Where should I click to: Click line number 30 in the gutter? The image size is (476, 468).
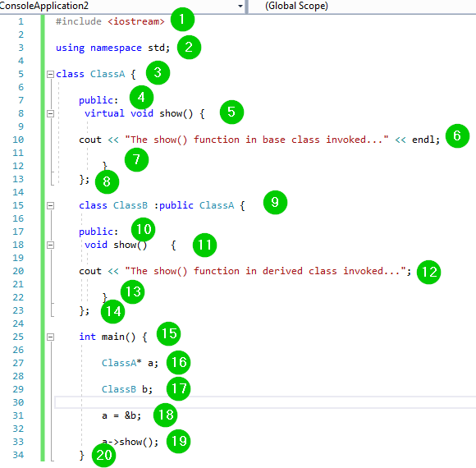(18, 402)
